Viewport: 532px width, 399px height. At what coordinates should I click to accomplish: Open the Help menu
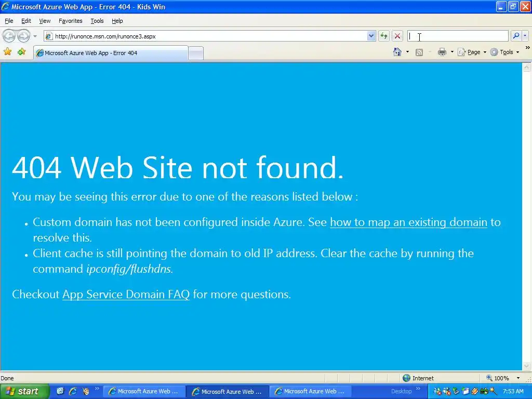tap(117, 21)
